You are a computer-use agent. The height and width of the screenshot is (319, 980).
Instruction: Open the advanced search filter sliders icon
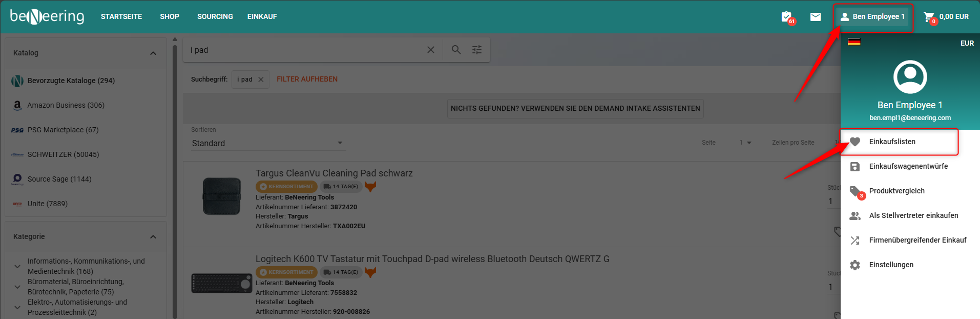(x=477, y=50)
